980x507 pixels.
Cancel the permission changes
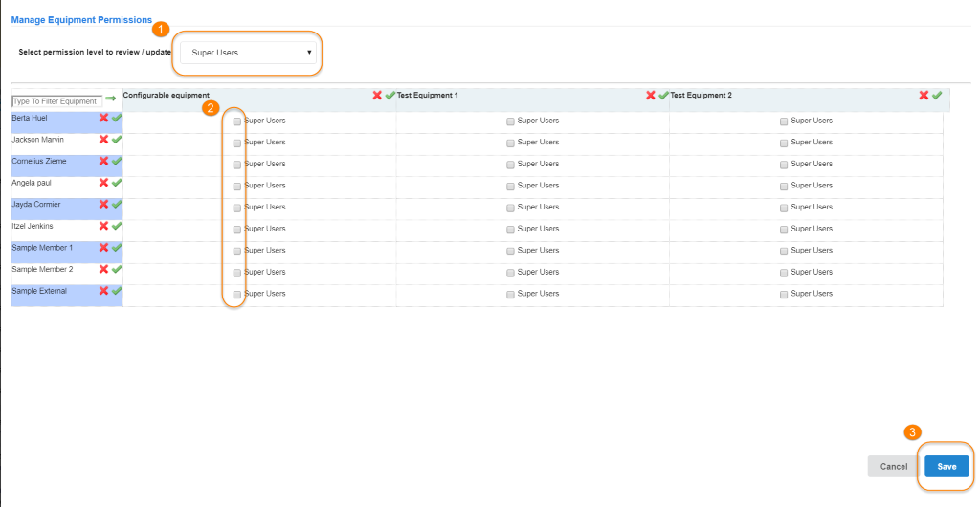(893, 466)
